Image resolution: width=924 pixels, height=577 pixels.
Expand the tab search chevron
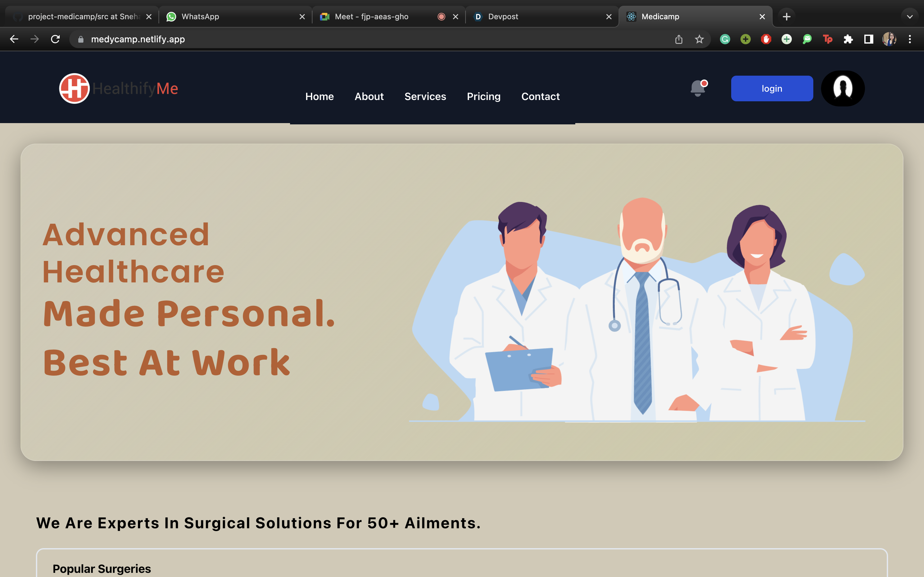[x=910, y=16]
